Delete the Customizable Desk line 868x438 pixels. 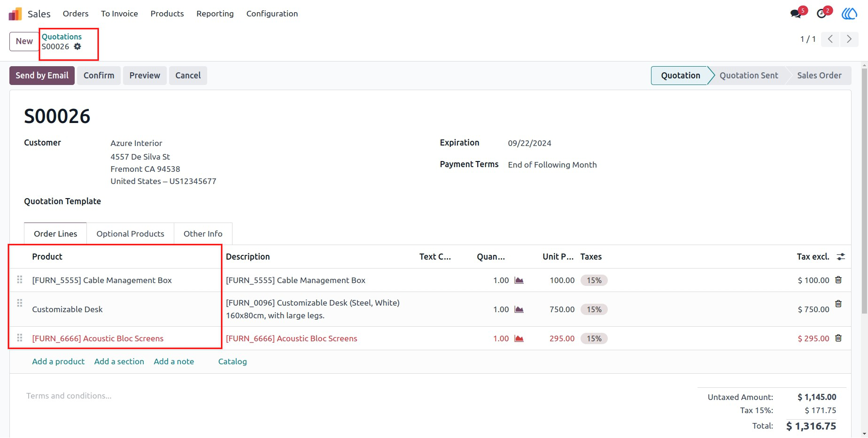pos(838,304)
